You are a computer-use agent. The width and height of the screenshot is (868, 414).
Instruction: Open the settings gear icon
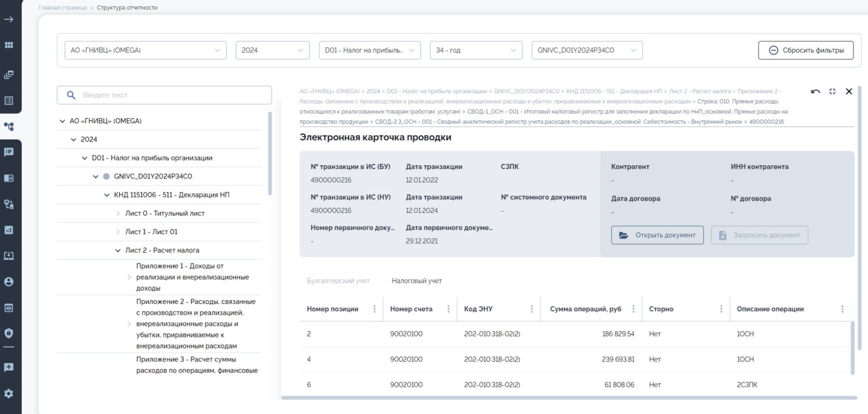click(9, 393)
